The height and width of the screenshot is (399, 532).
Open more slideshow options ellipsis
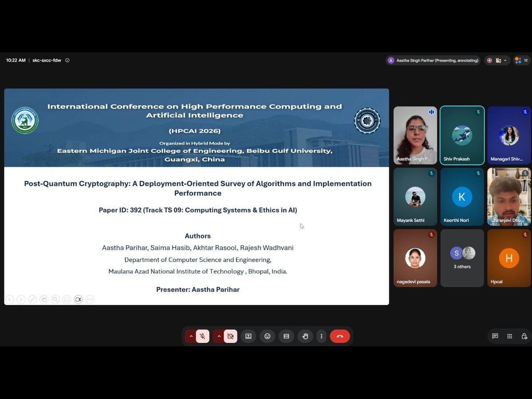tap(90, 300)
